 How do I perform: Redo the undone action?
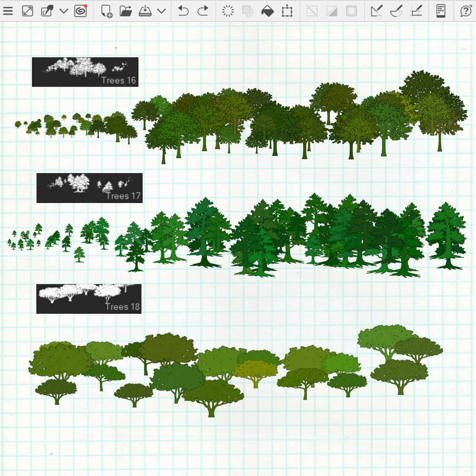(x=203, y=11)
